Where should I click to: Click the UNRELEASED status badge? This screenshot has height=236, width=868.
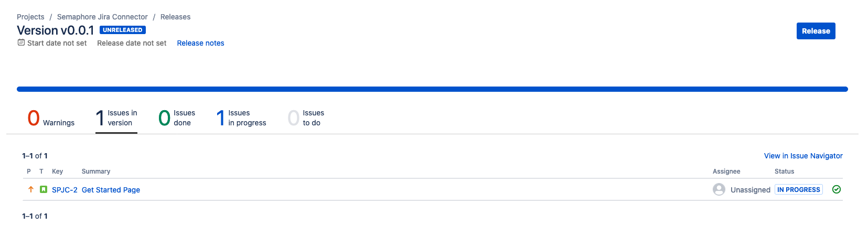coord(123,30)
